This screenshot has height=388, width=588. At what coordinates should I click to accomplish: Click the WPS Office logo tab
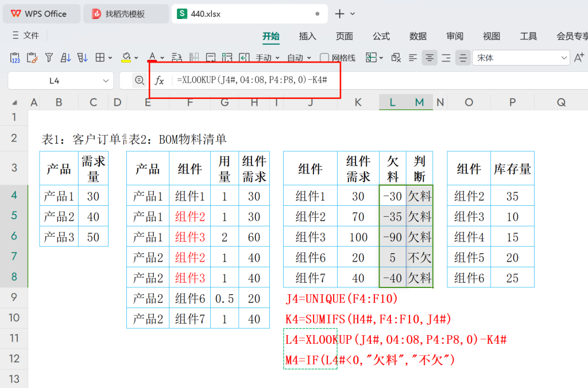(x=41, y=14)
